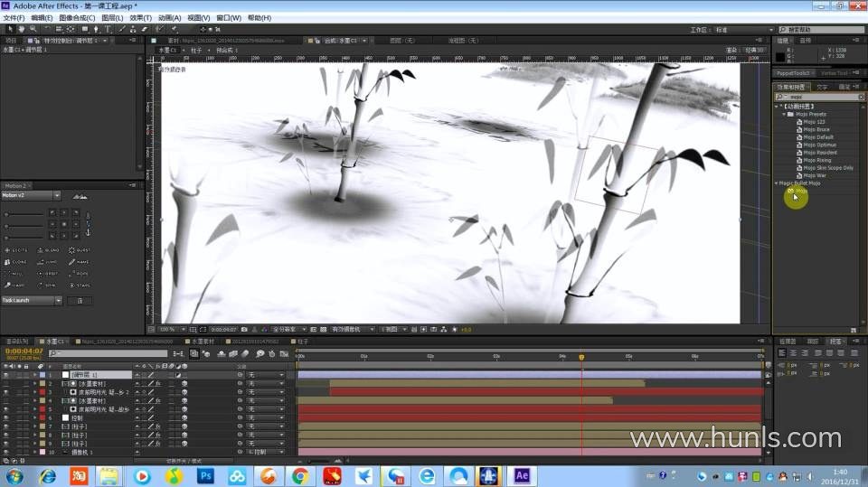Screen dimensions: 868x487
Task: Click the current time 0:00:04:07 display
Action: (24, 351)
